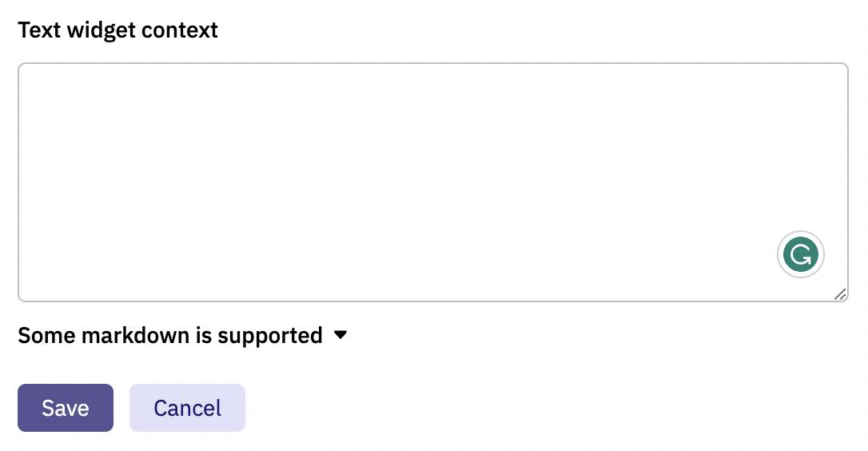This screenshot has height=451, width=868.
Task: Click the black triangle next to markdown text
Action: [x=340, y=334]
